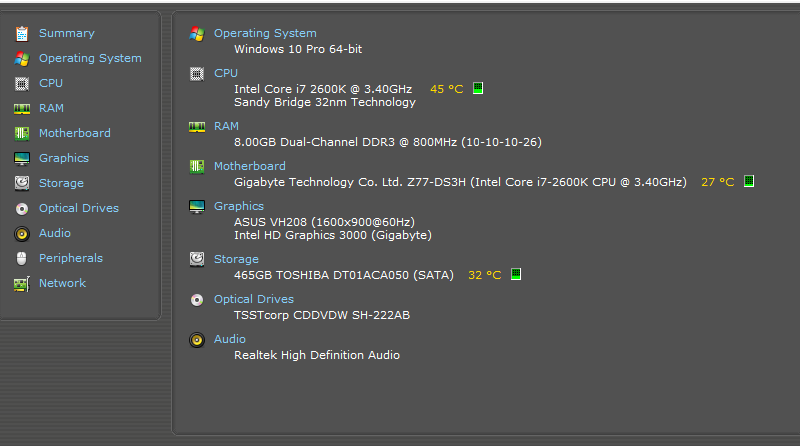The image size is (800, 446).
Task: Click the CPU chip icon in sidebar
Action: coord(21,83)
